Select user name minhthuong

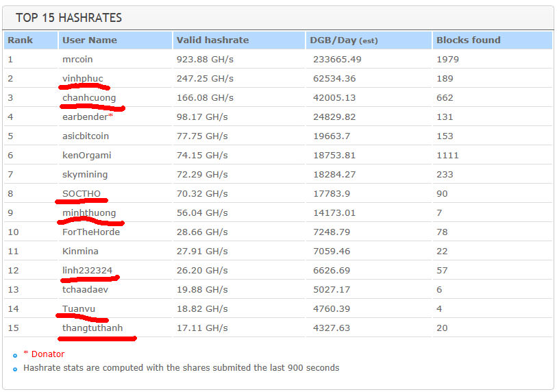point(89,213)
